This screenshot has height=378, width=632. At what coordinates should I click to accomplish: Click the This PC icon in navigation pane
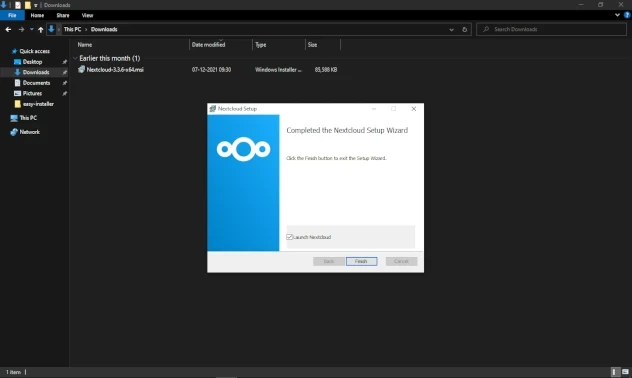coord(14,118)
